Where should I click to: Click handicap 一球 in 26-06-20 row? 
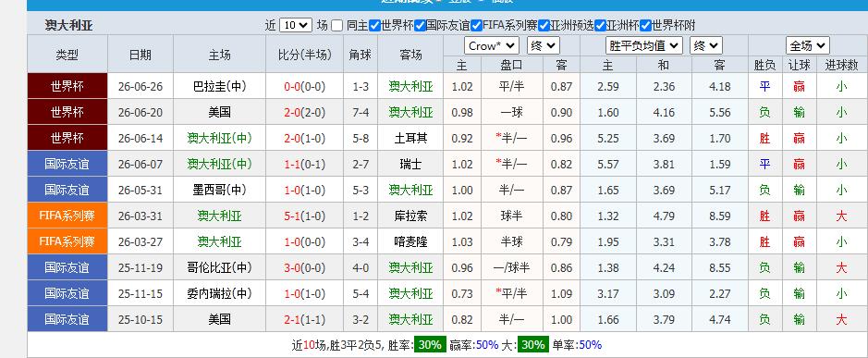(511, 113)
